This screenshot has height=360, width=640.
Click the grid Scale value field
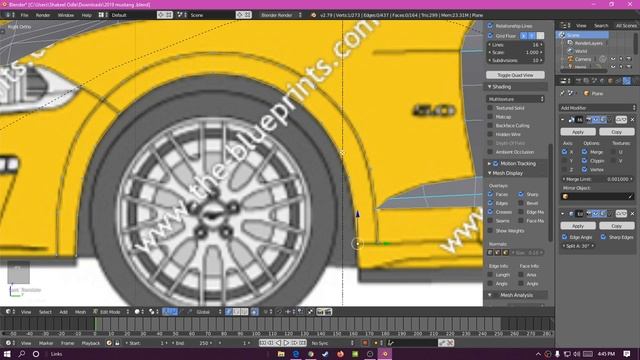click(x=516, y=52)
